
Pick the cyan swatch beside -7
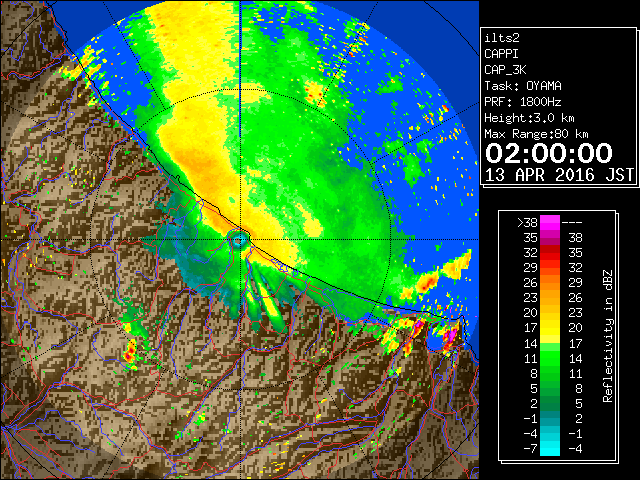550,449
